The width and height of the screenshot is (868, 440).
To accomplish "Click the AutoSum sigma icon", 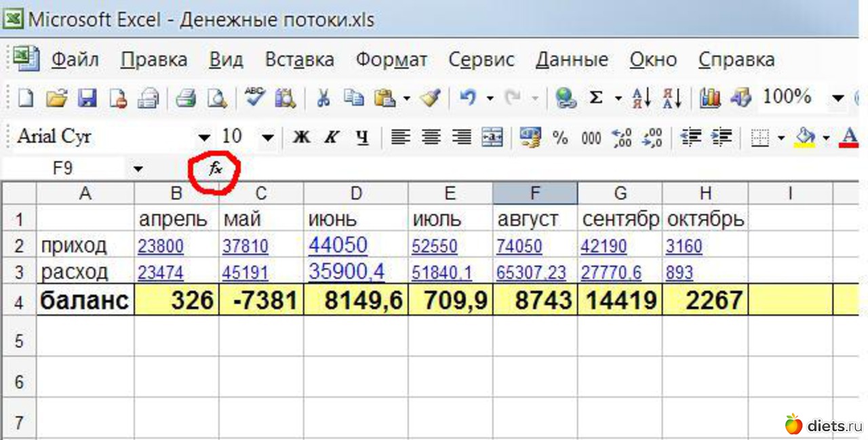I will coord(596,98).
